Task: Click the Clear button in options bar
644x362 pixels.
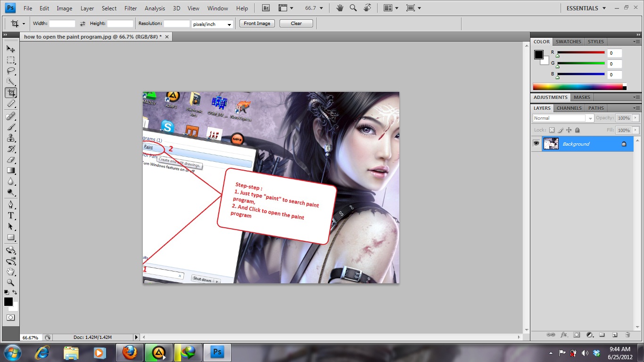Action: point(296,23)
